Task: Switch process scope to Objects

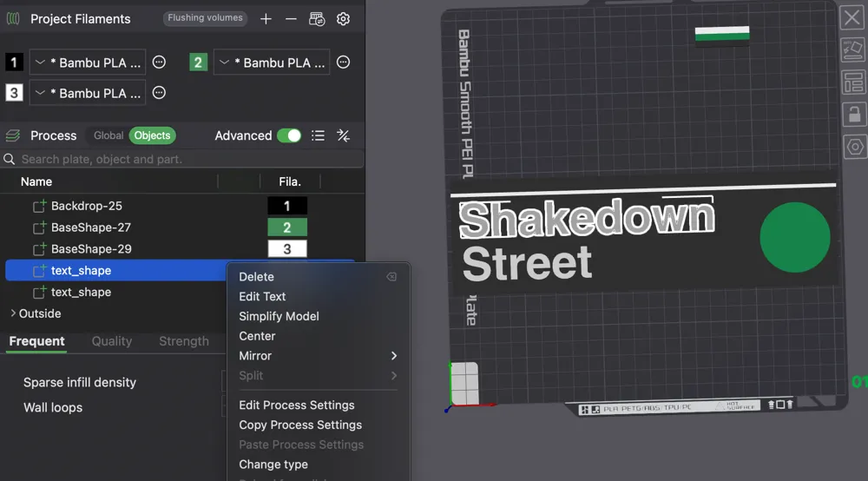Action: (x=152, y=135)
